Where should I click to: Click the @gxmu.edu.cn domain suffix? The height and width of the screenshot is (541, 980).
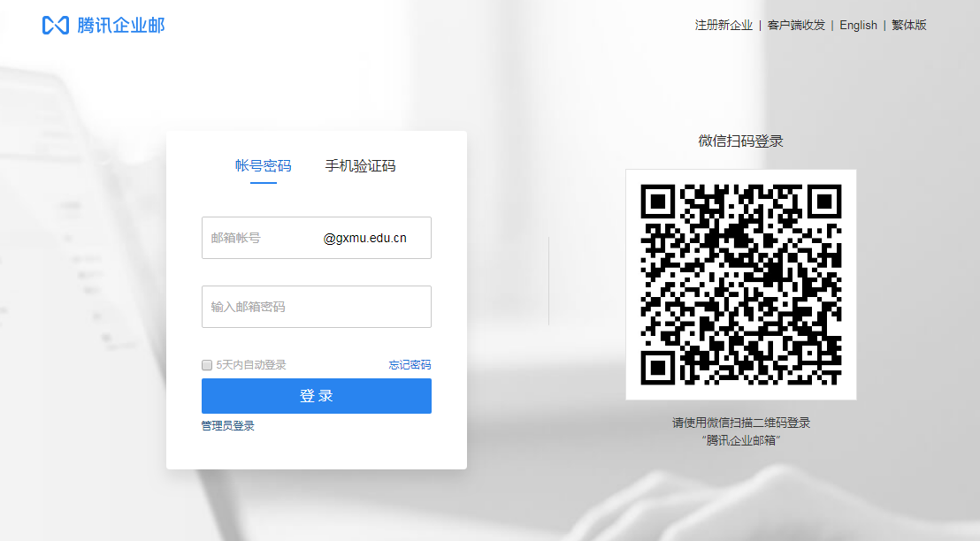coord(365,238)
